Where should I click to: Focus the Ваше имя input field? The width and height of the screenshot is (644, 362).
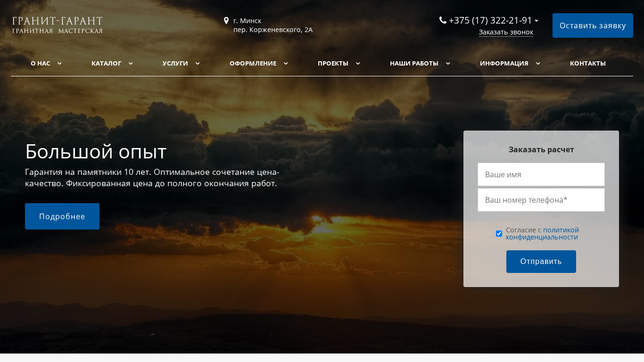point(541,174)
